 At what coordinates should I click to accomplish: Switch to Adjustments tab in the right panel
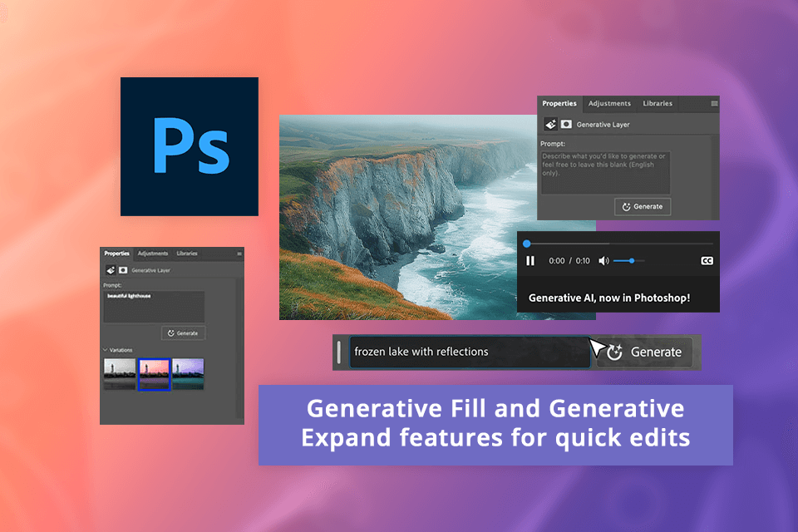coord(609,103)
